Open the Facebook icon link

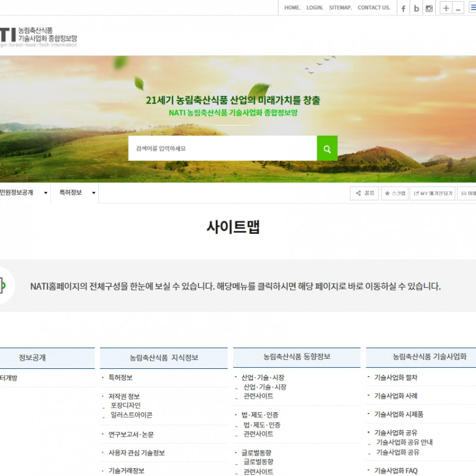point(403,8)
